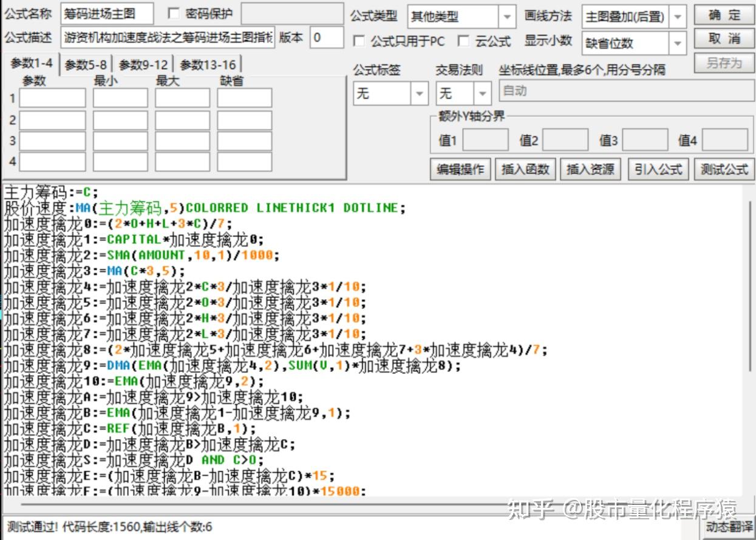This screenshot has height=540, width=756.
Task: Click parameter 3 缺省 field
Action: click(245, 141)
